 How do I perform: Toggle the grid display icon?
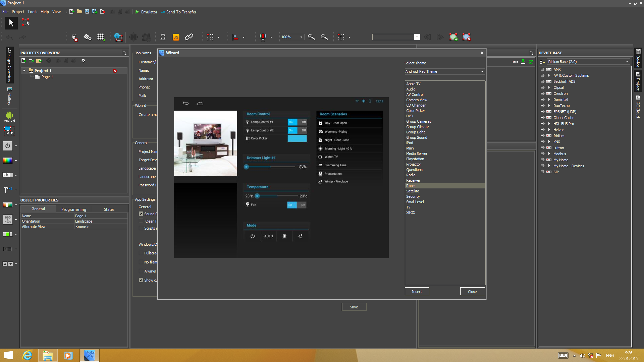click(x=101, y=37)
